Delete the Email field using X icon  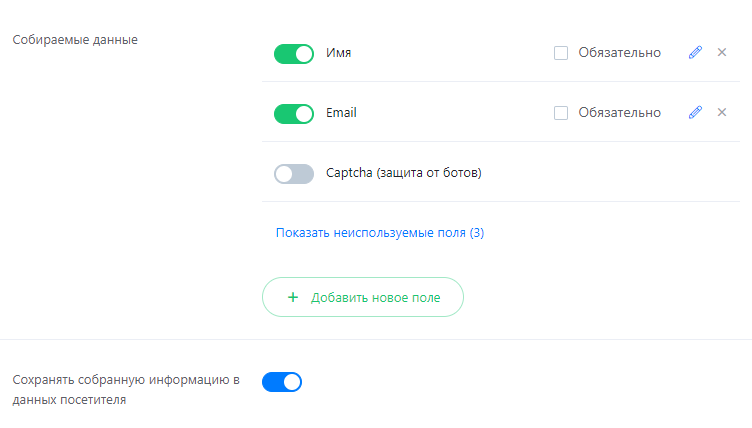(722, 112)
